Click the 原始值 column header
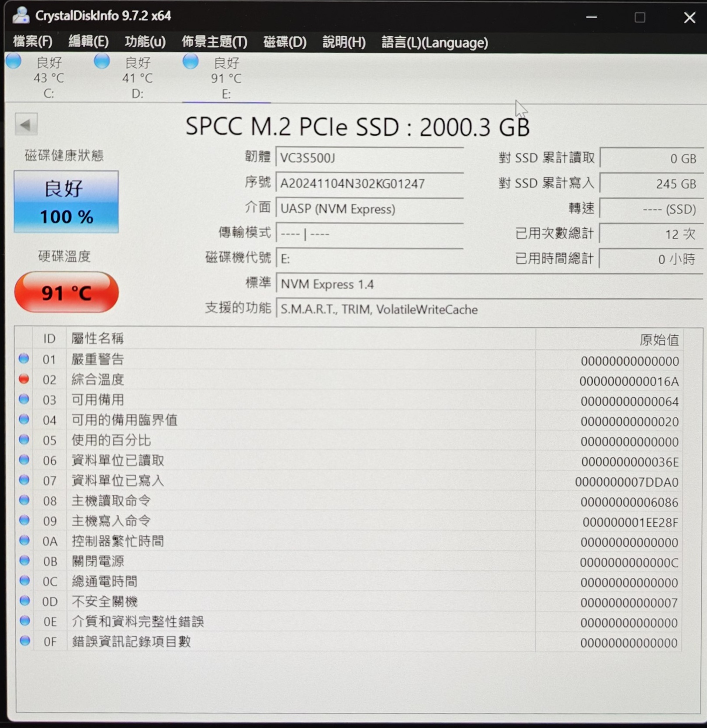The width and height of the screenshot is (707, 728). 658,339
